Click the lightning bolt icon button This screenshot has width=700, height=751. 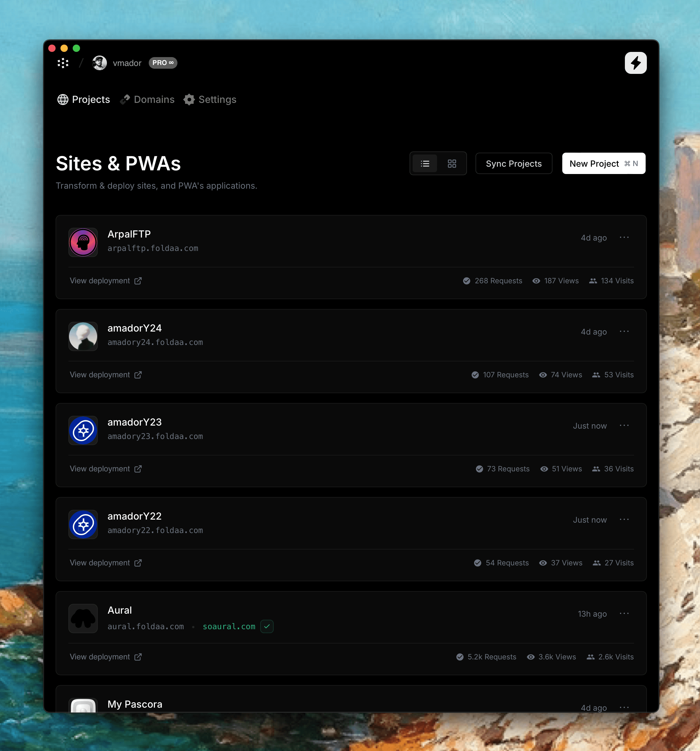tap(635, 63)
